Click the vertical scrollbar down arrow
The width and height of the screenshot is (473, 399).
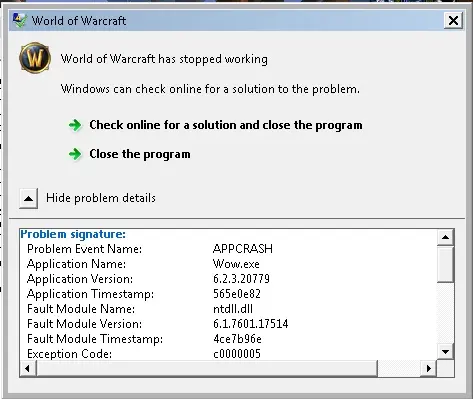[x=445, y=351]
